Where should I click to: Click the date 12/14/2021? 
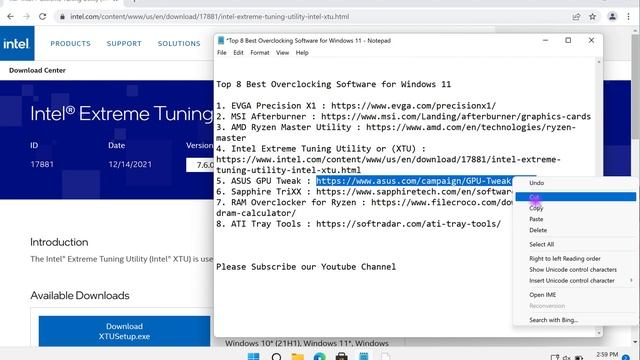(130, 164)
